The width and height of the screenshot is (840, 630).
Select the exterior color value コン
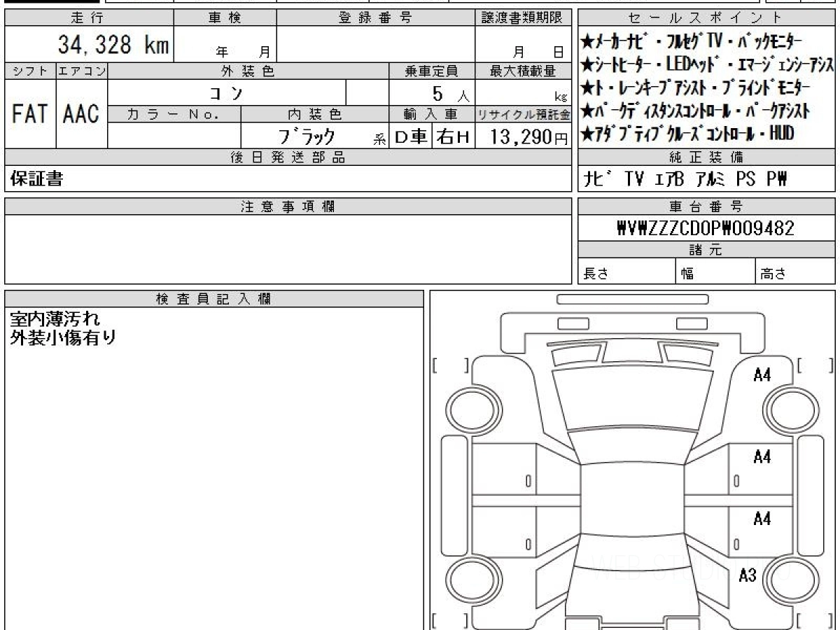227,92
